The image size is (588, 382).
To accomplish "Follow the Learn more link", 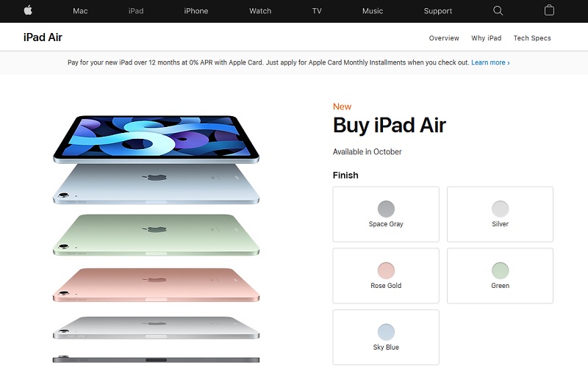I will (x=490, y=62).
